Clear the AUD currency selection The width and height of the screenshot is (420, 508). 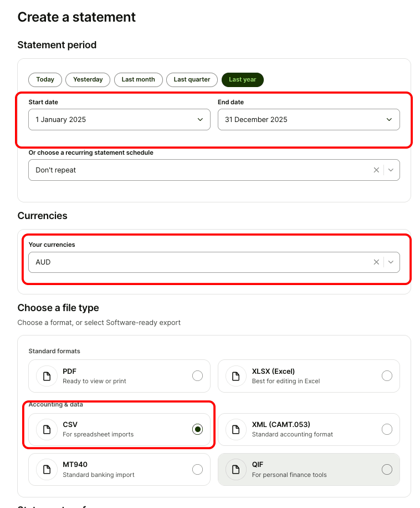(376, 262)
